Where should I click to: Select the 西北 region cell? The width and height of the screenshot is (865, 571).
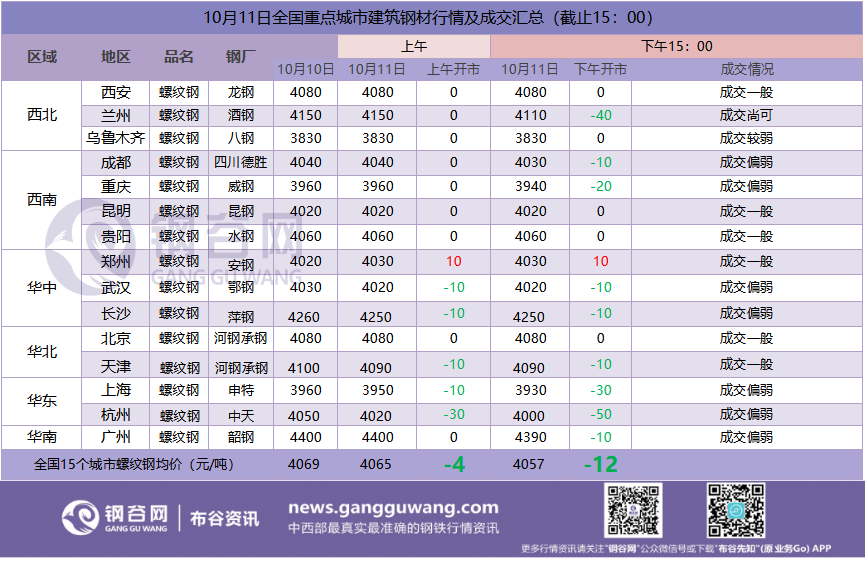pos(42,115)
